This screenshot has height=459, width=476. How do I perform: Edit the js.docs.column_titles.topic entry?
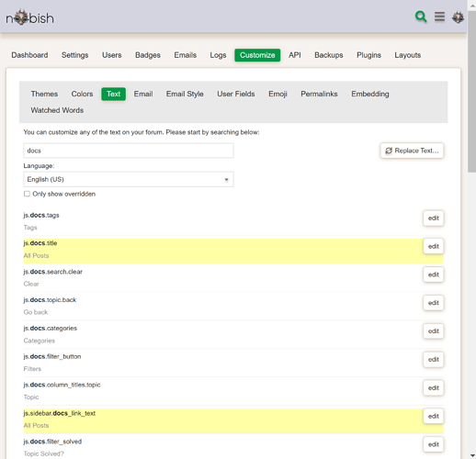(x=434, y=387)
